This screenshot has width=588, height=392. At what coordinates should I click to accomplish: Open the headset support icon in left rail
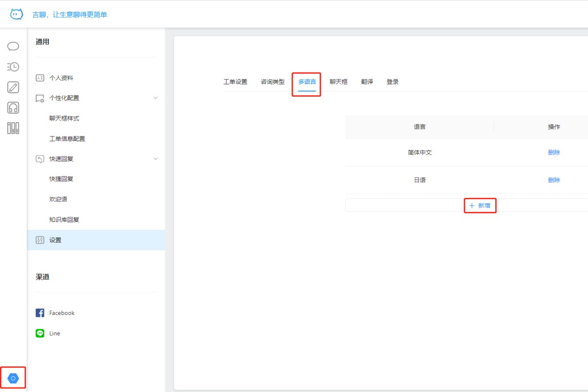click(13, 108)
